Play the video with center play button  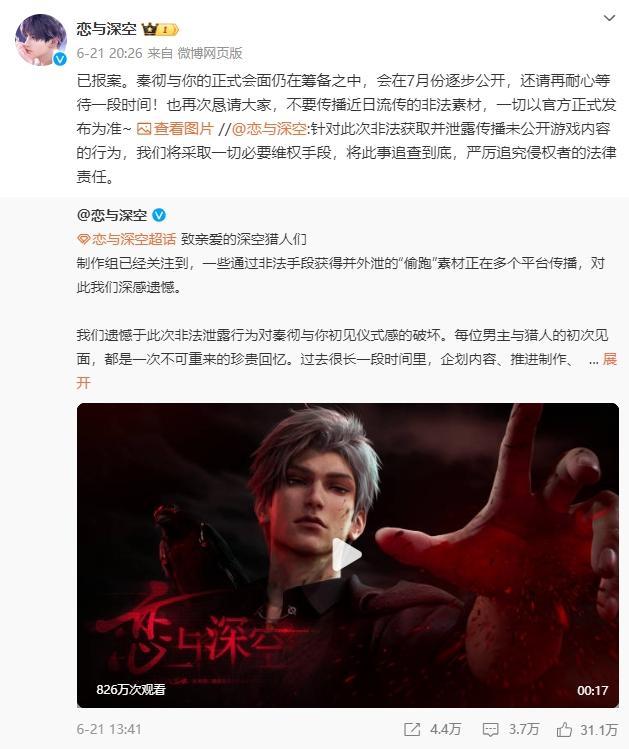point(347,555)
